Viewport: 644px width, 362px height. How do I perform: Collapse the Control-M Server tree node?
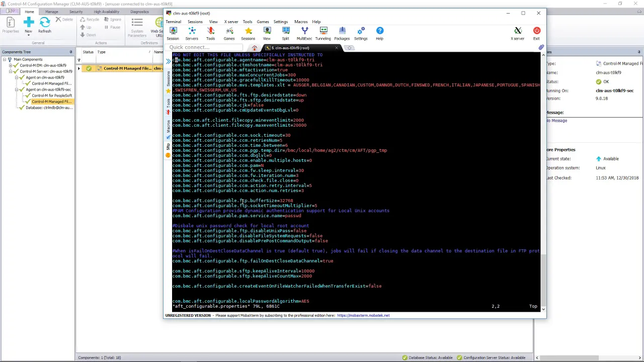(x=10, y=71)
